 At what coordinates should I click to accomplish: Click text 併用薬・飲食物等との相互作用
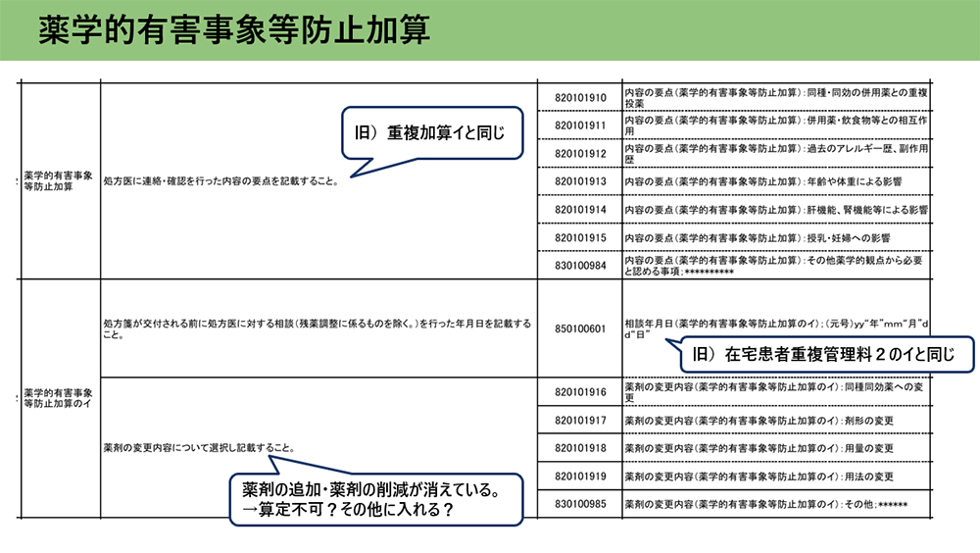775,126
